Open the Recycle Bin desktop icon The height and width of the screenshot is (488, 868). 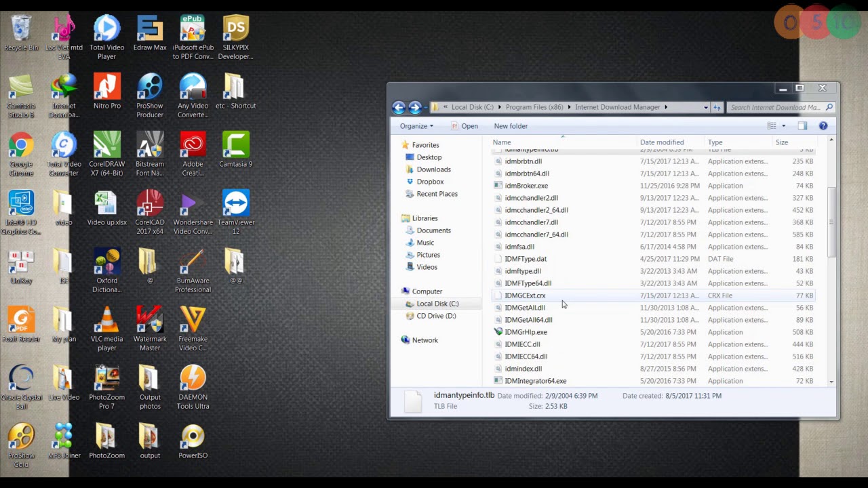click(21, 33)
